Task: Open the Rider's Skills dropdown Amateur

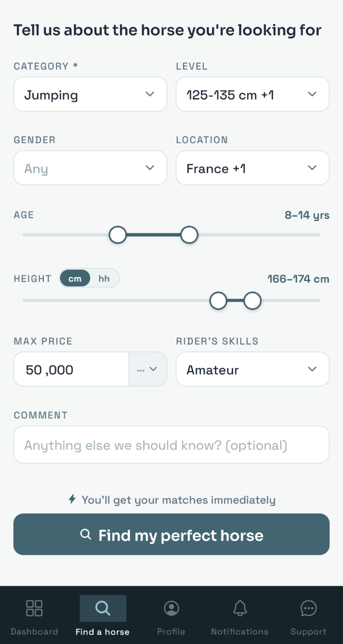Action: (x=253, y=369)
